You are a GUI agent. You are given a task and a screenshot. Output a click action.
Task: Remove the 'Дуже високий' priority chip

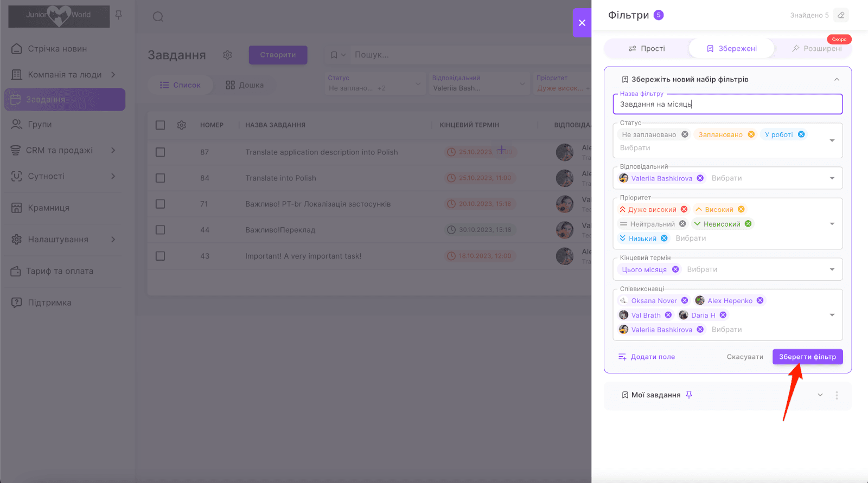[684, 209]
